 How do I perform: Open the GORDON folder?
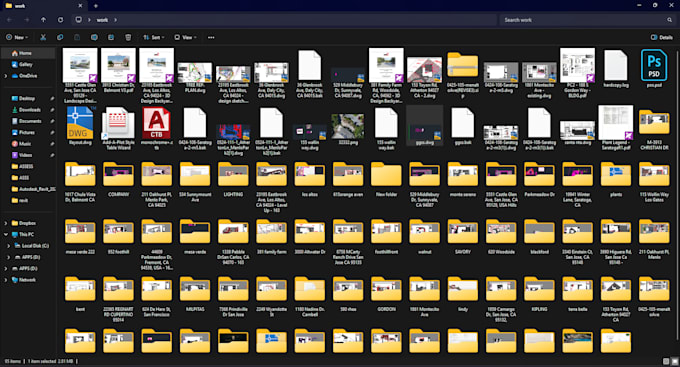point(386,289)
